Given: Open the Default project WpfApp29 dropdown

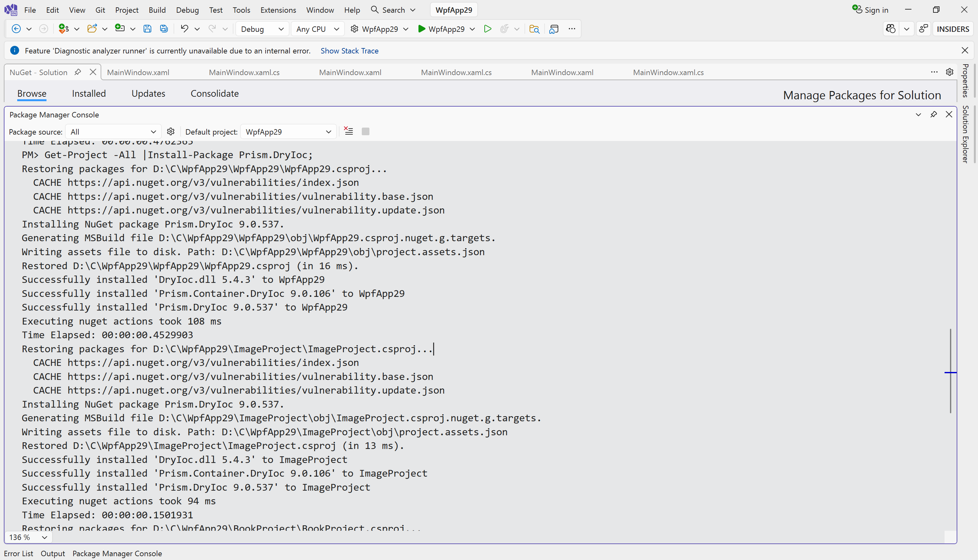Looking at the screenshot, I should coord(288,131).
